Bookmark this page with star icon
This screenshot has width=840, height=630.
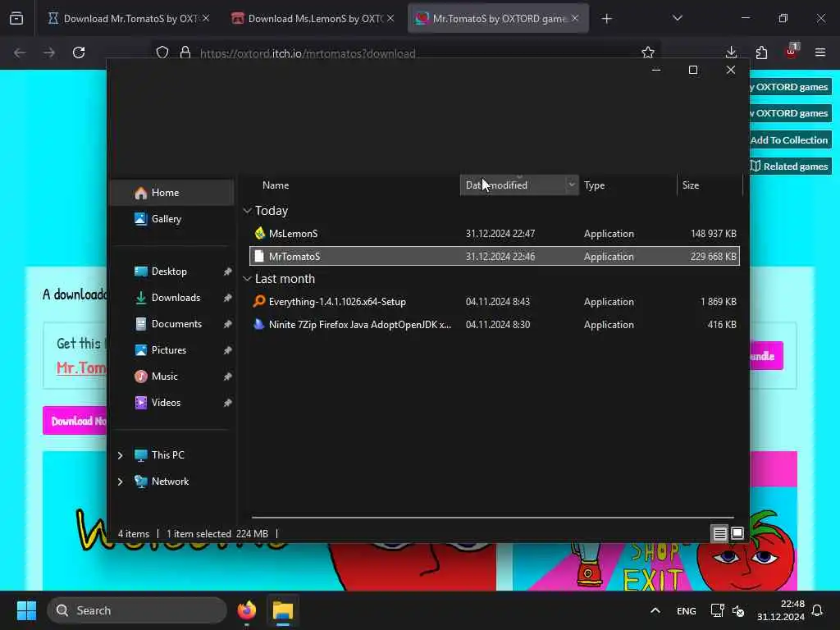click(x=648, y=52)
